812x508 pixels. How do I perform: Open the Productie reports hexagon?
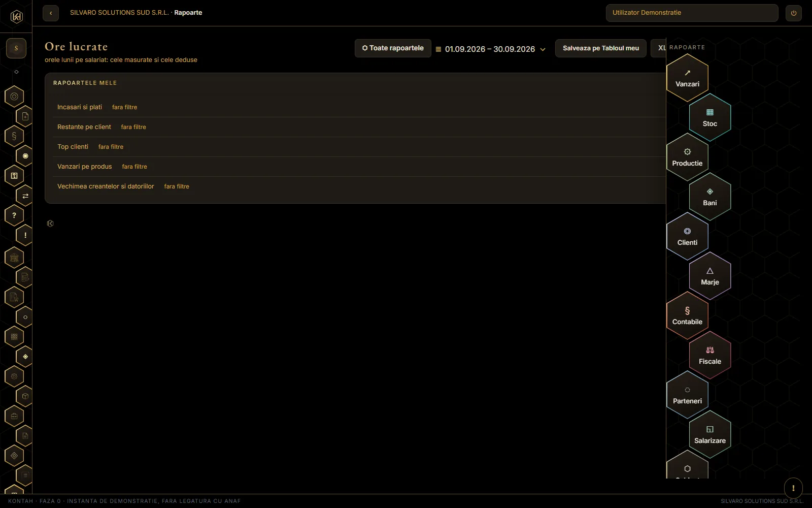[x=687, y=157]
